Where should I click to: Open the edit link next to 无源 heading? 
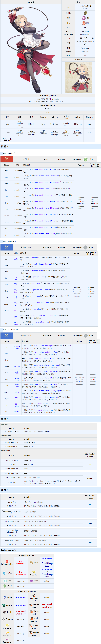8,418
